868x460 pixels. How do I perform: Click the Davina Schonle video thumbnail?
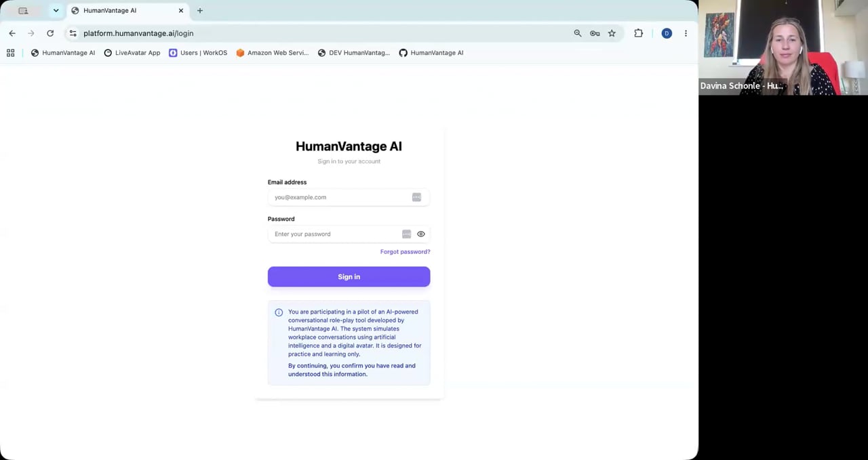click(x=783, y=47)
